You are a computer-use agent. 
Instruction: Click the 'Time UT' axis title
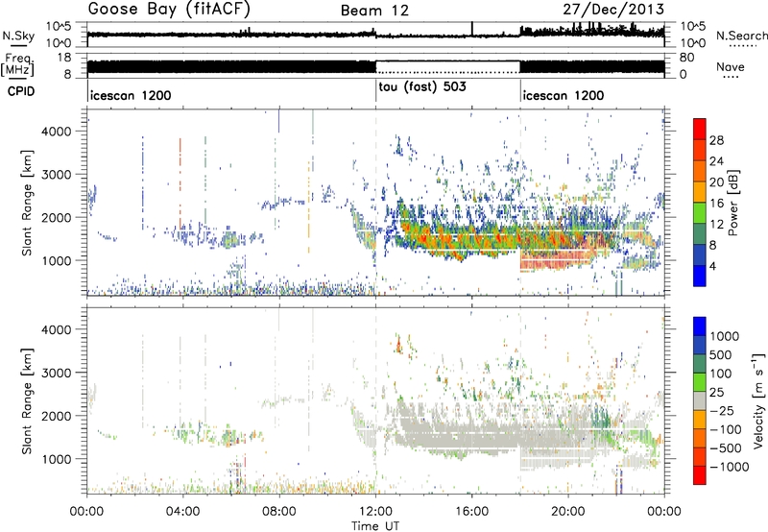tap(375, 526)
